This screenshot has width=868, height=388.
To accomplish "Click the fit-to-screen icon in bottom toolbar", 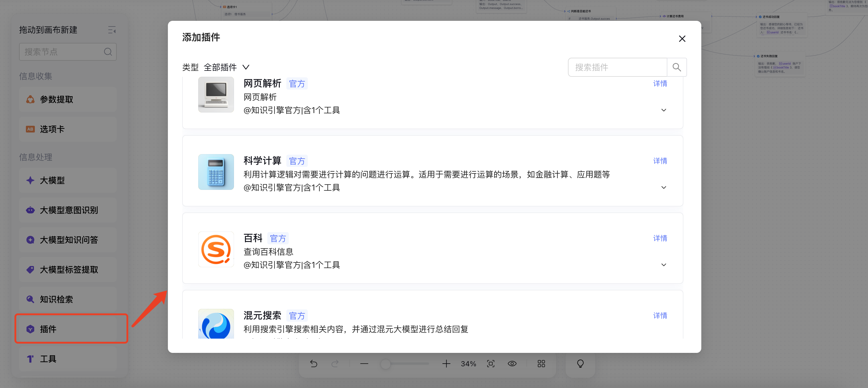I will pyautogui.click(x=491, y=364).
